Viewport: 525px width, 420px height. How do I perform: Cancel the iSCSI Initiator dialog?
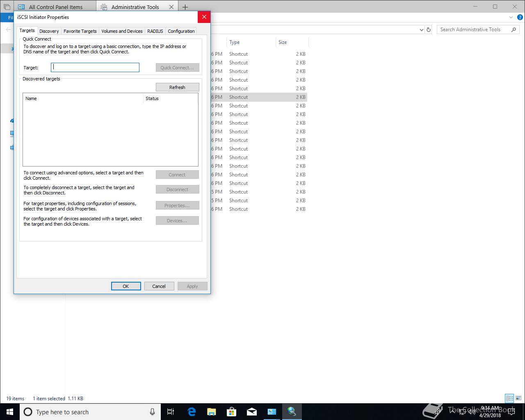point(159,286)
